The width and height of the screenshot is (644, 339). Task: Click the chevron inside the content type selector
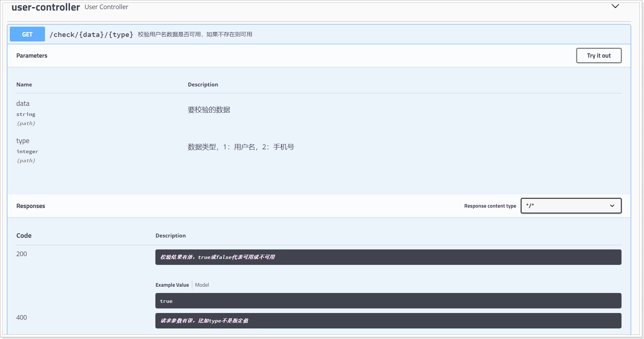tap(612, 206)
